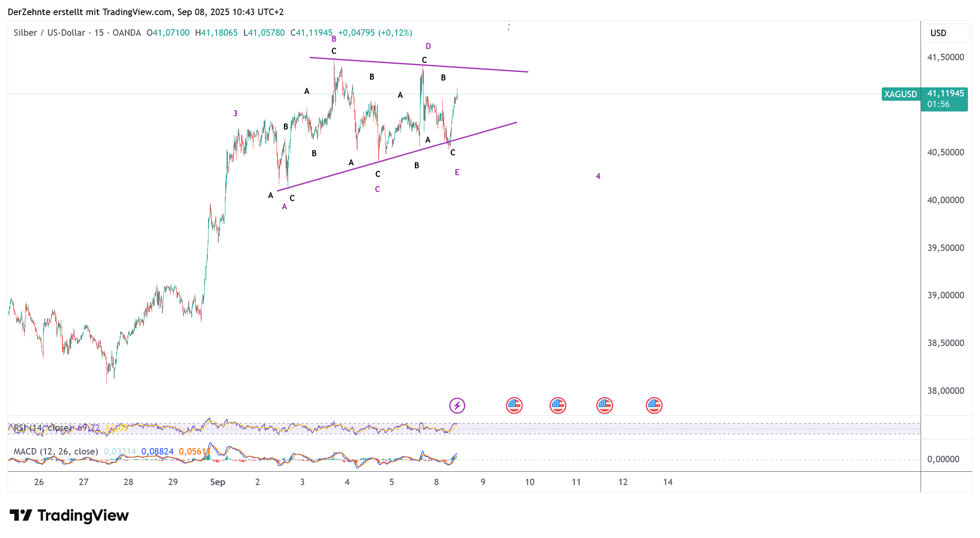This screenshot has height=538, width=980.
Task: Click the rightmost US flag event icon
Action: coord(654,405)
